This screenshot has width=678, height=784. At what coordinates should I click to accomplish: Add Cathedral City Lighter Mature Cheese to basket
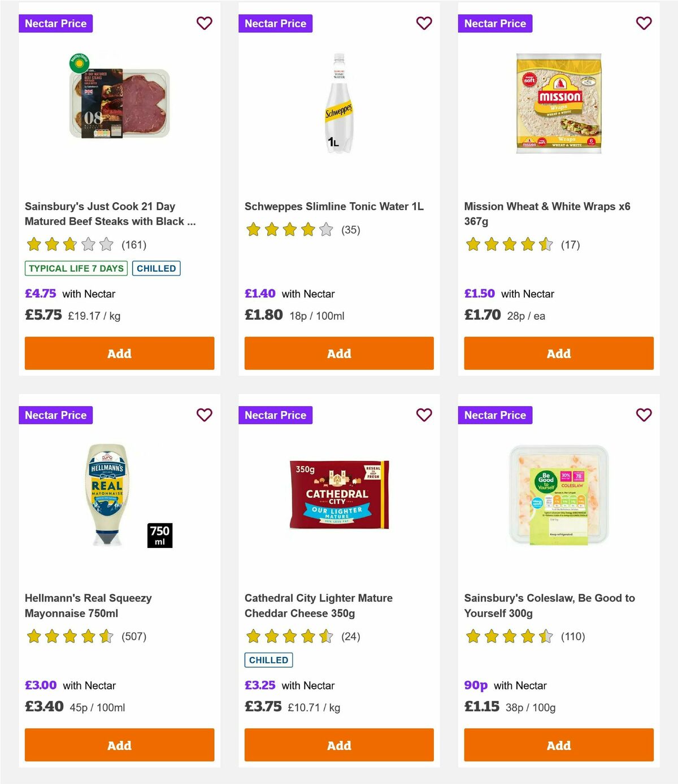(339, 745)
